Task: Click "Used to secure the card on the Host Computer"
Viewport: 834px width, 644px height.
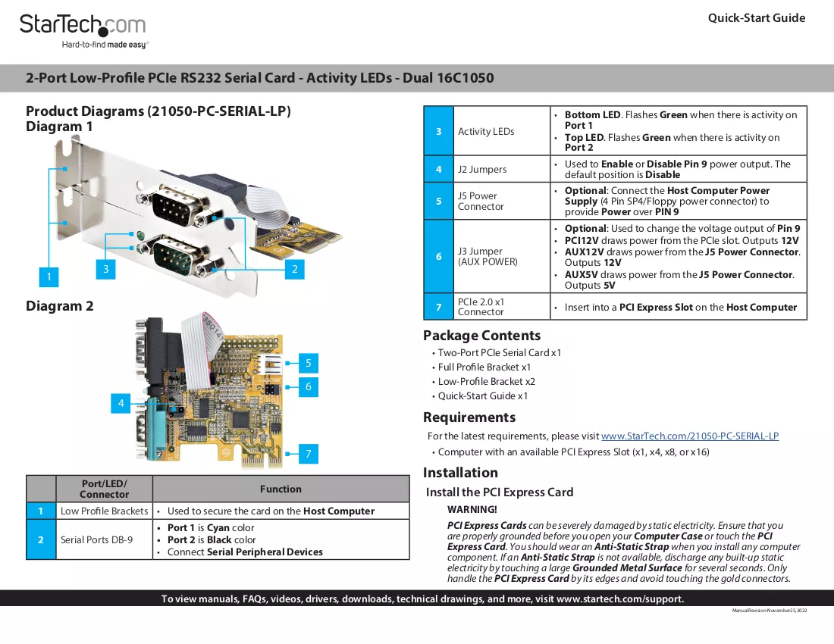Action: (271, 511)
